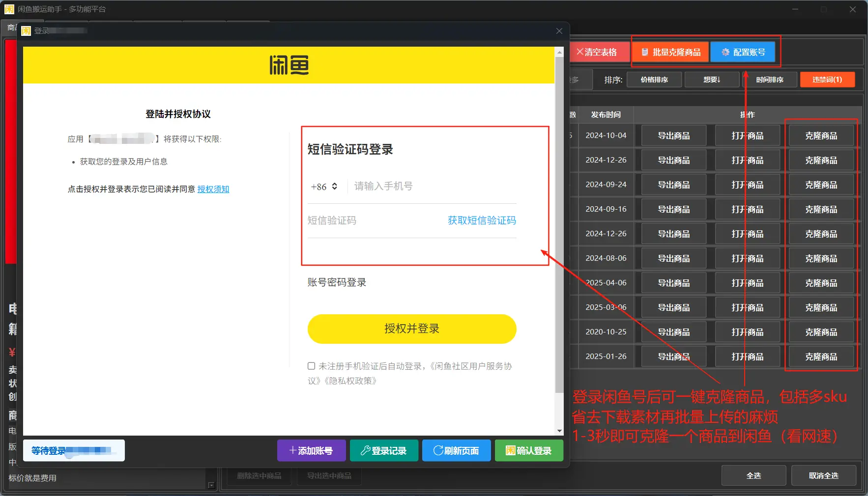Click the app icon in the main title bar
Screen dimensions: 868x496
pyautogui.click(x=9, y=9)
